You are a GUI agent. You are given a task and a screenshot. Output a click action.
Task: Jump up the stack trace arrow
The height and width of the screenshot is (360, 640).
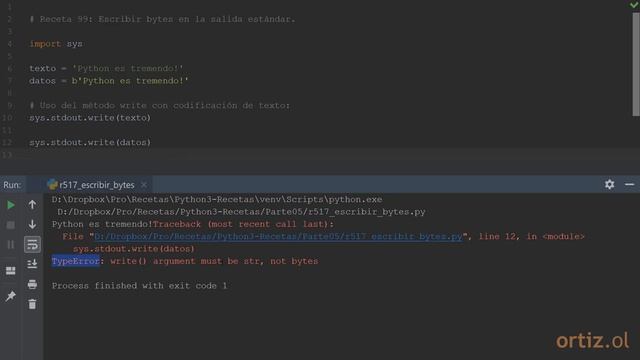tap(32, 205)
